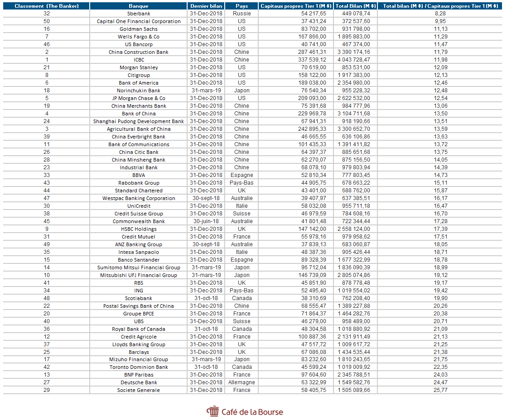Select the "Morgan Stanley" cell
The height and width of the screenshot is (420, 507).
click(139, 67)
